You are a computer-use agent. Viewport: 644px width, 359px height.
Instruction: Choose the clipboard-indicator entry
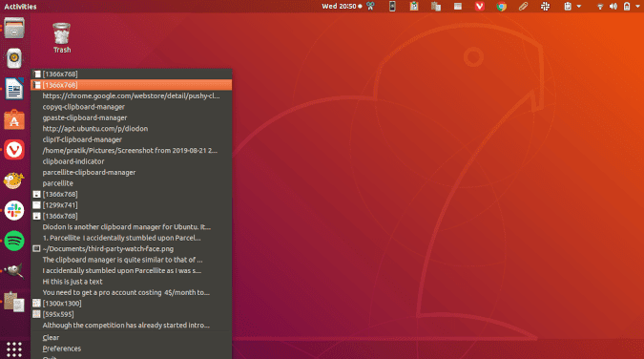click(132, 161)
